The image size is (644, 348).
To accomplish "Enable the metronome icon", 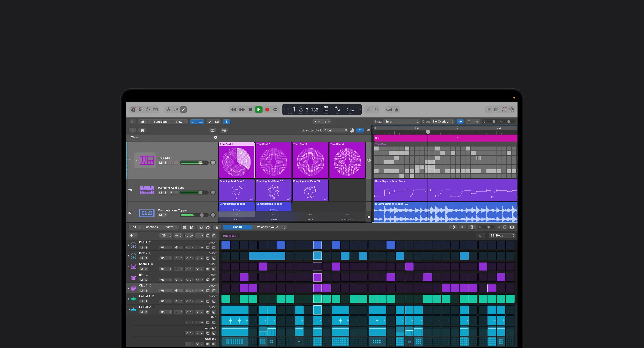I will pos(396,110).
